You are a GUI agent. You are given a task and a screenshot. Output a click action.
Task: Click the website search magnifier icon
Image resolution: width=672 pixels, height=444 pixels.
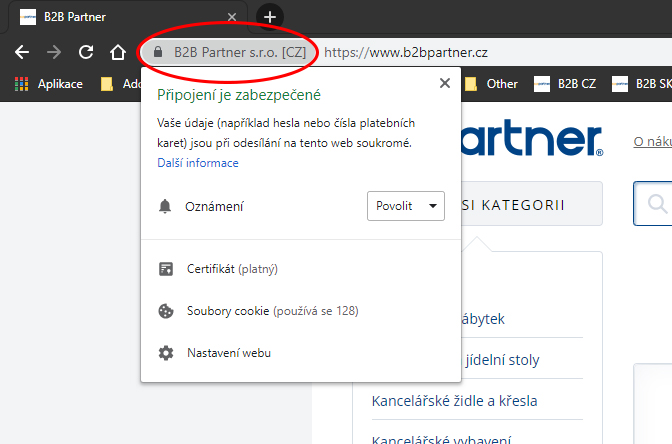(657, 204)
